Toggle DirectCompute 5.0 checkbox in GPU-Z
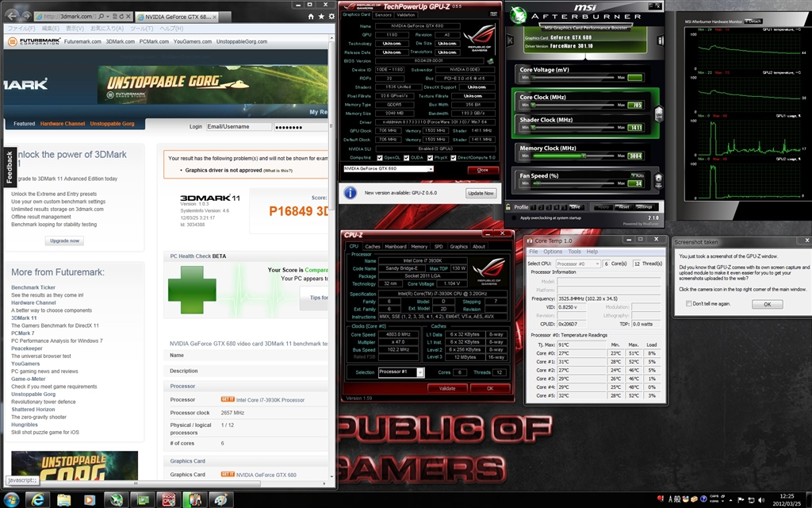Viewport: 812px width, 508px height. point(453,158)
